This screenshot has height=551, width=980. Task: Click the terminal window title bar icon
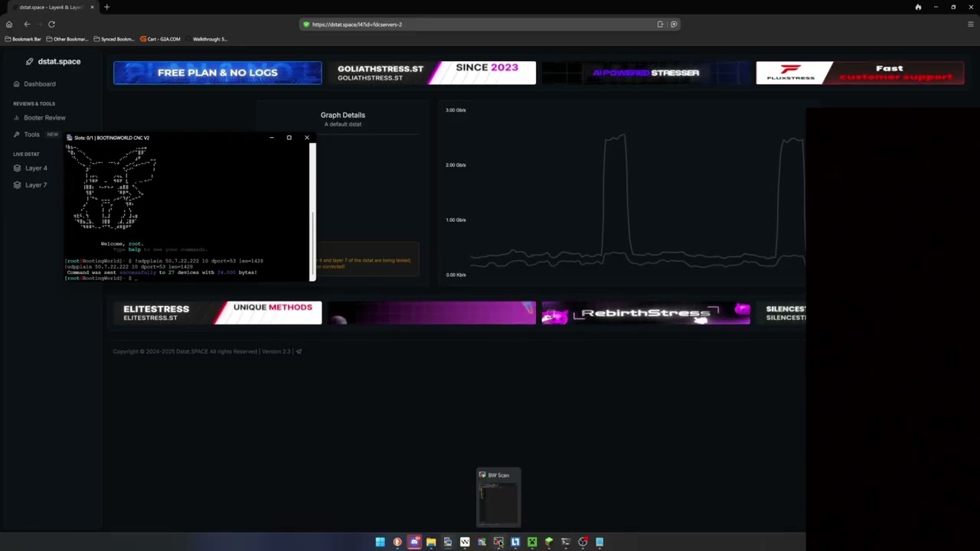coord(70,138)
